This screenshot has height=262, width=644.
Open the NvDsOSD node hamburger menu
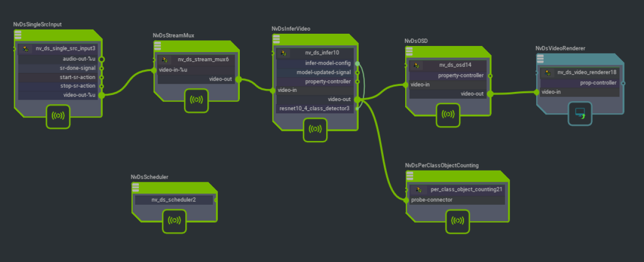pos(409,51)
